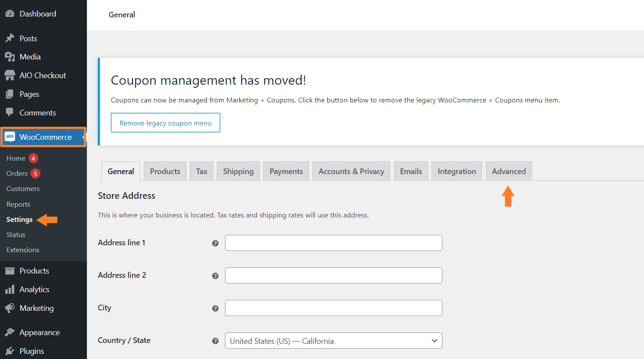Open the Advanced settings tab
Screen dimensions: 644x359
click(x=509, y=171)
